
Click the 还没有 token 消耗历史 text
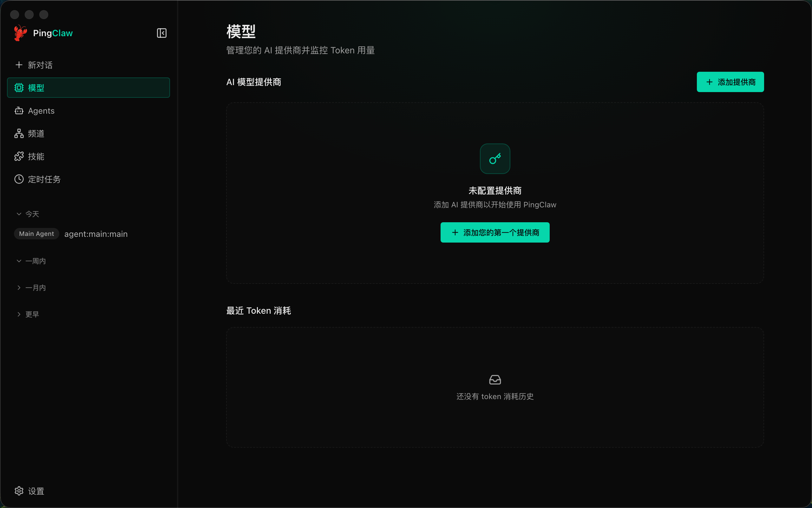tap(495, 397)
